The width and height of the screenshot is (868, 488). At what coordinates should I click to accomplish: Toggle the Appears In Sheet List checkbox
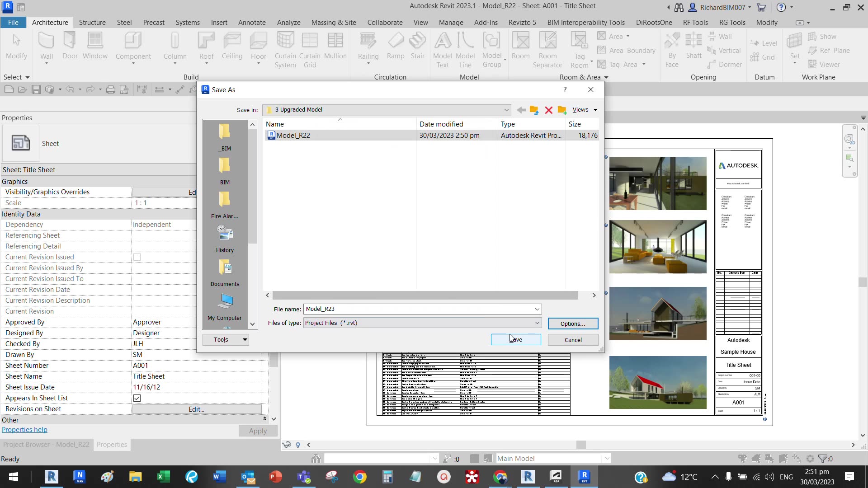coord(137,398)
